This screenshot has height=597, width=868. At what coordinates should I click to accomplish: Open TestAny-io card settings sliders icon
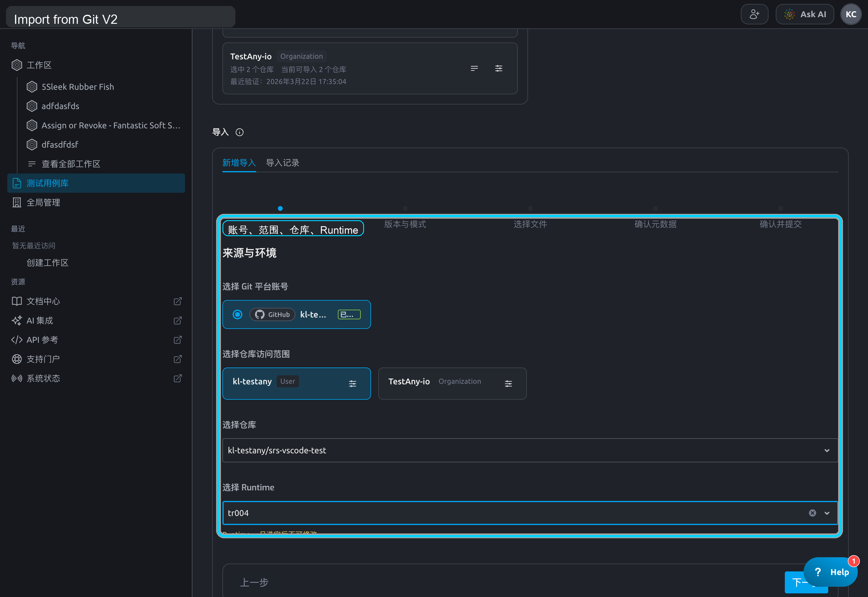(x=498, y=68)
